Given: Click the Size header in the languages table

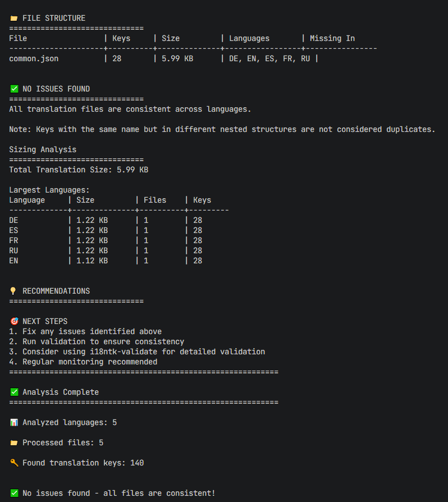Looking at the screenshot, I should (x=85, y=200).
